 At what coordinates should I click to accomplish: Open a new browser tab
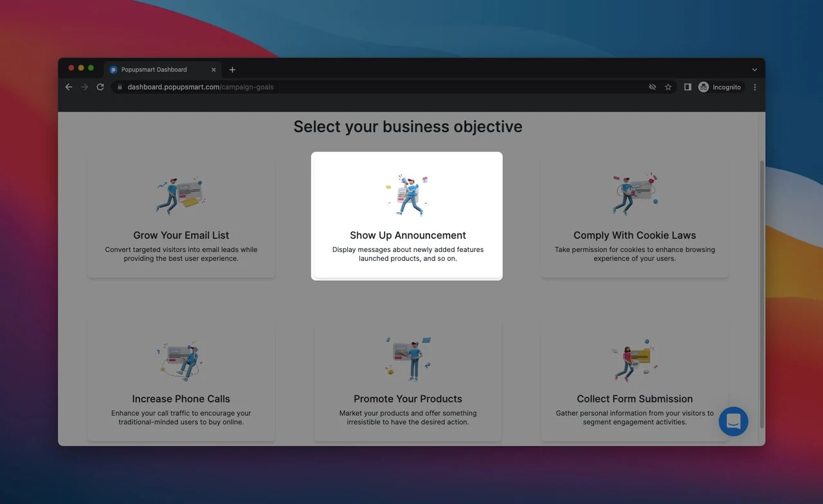(232, 69)
